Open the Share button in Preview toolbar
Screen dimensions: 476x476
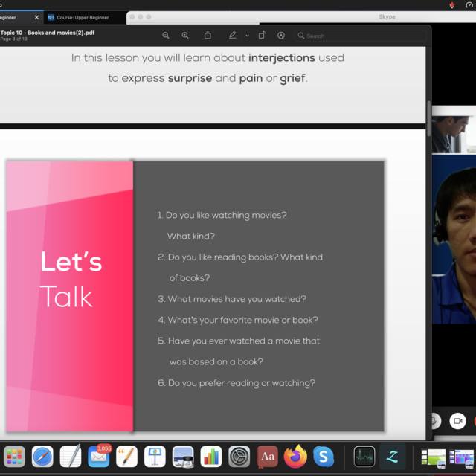click(x=208, y=35)
